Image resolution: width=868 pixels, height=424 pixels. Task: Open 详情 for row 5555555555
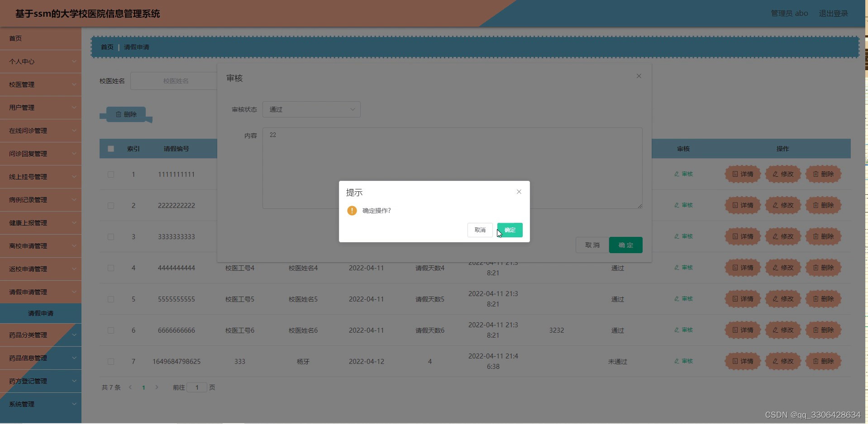coord(743,299)
